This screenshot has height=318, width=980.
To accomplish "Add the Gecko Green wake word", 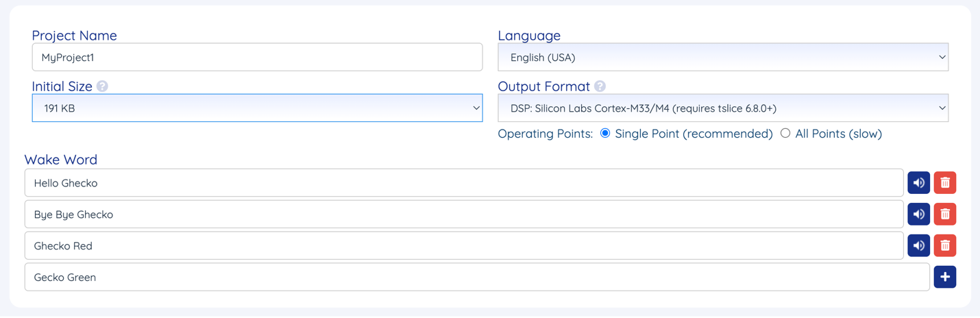I will [945, 277].
